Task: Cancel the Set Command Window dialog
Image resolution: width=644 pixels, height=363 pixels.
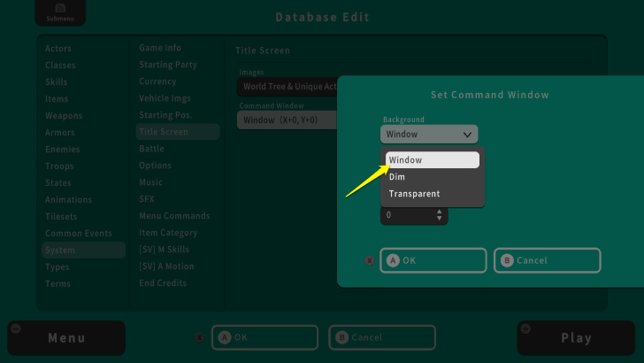Action: click(547, 261)
